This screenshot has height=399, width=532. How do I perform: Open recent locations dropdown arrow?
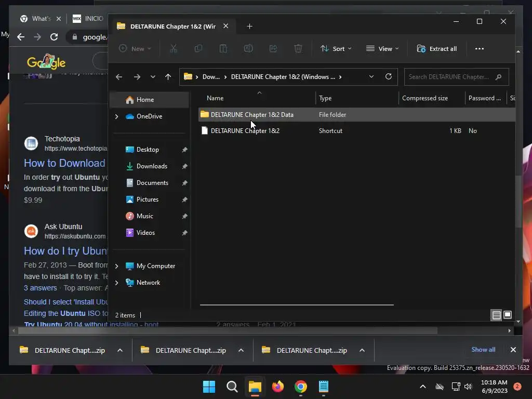153,77
